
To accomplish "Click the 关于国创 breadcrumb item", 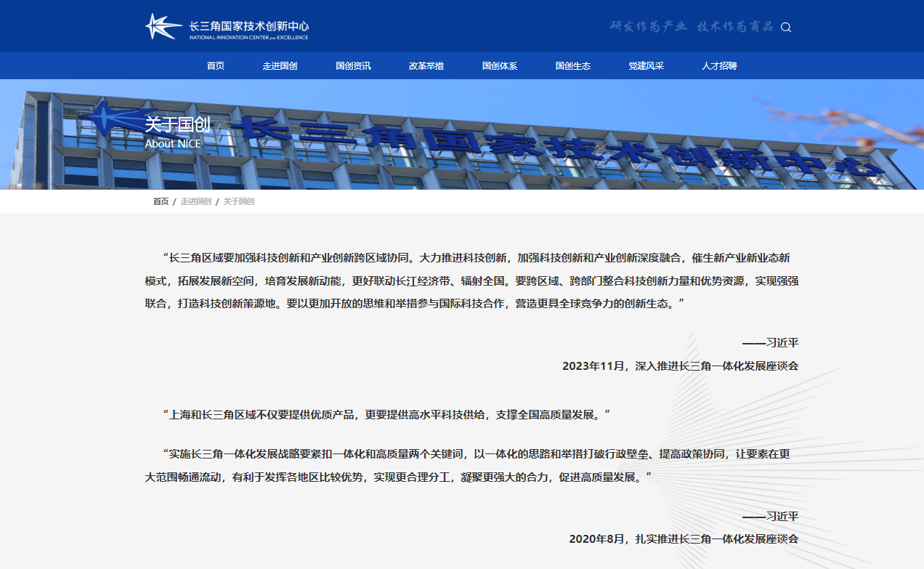I will [x=238, y=201].
